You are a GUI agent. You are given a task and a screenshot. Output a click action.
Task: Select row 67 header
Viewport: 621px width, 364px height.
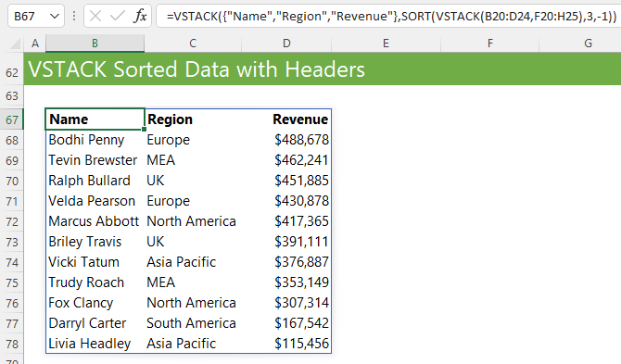point(12,119)
